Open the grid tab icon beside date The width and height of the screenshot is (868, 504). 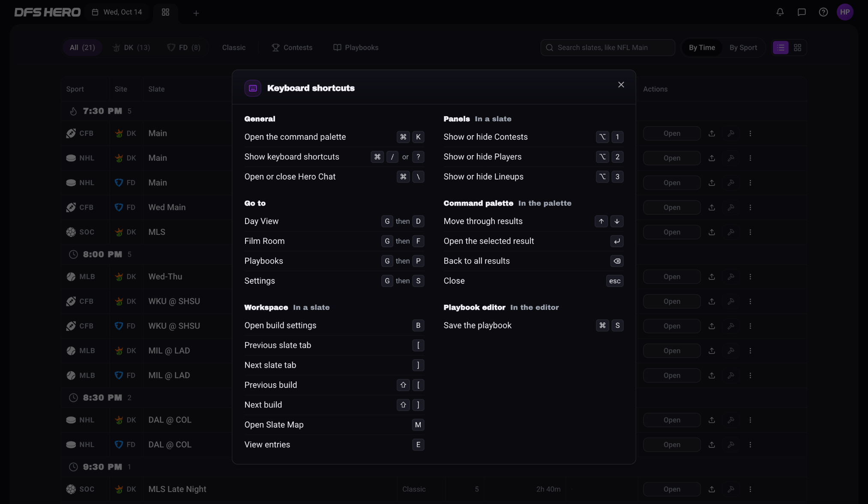point(165,12)
